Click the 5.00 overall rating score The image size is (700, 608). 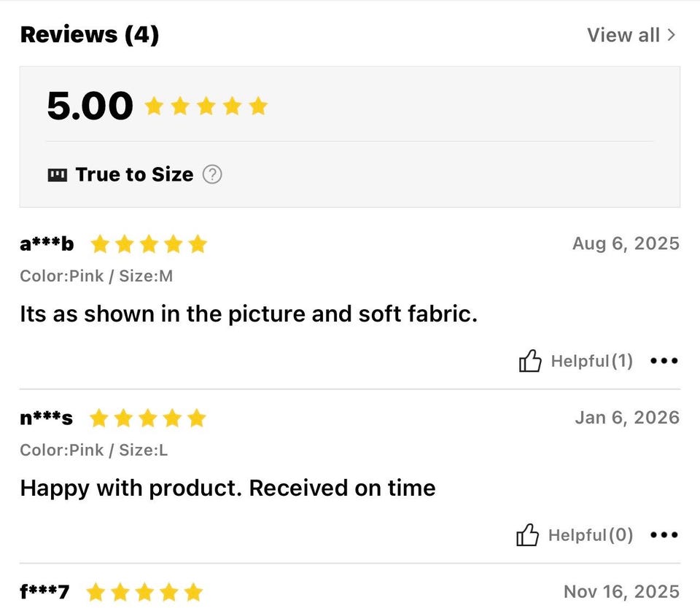click(90, 106)
